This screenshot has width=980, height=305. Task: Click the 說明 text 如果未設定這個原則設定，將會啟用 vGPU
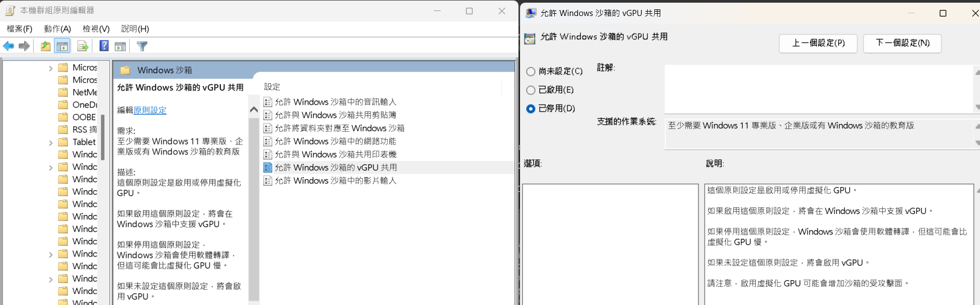pyautogui.click(x=789, y=263)
